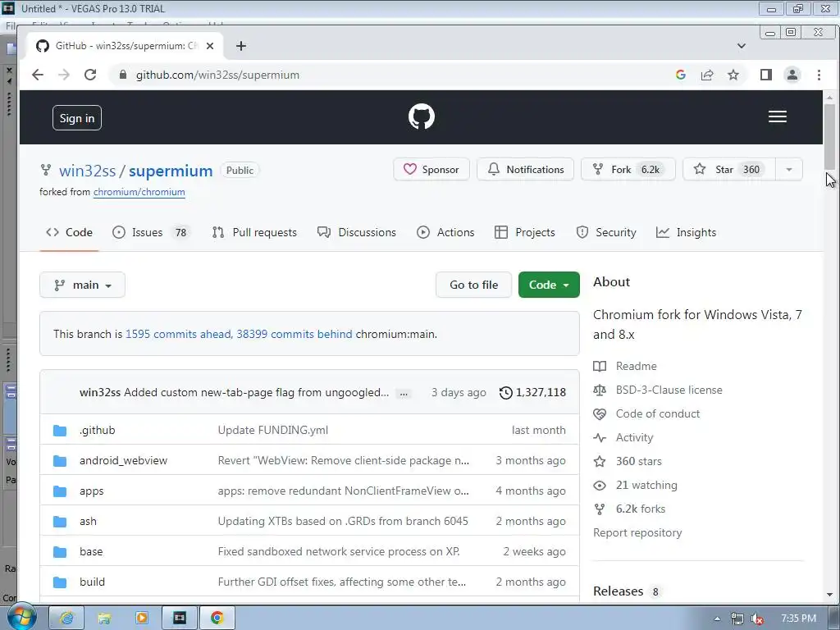
Task: Click the muted volume icon in system tray
Action: (757, 619)
